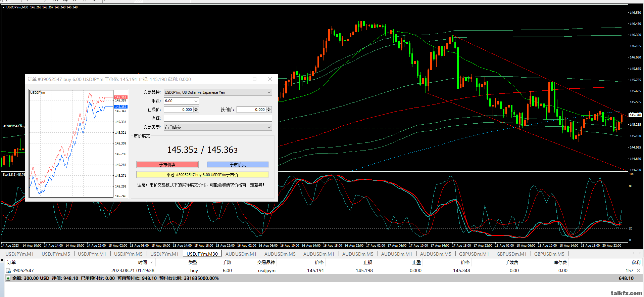Screen dimensions: 644x297
Task: Increase 止损价 with its up arrow
Action: (196, 108)
